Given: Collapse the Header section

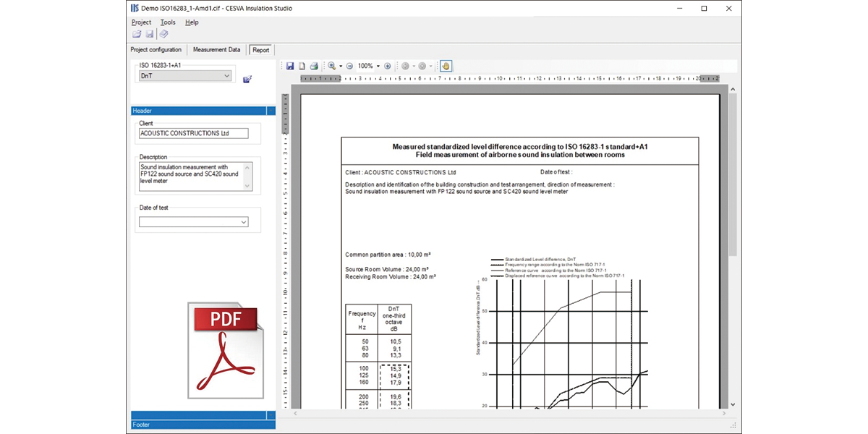Looking at the screenshot, I should coord(271,111).
